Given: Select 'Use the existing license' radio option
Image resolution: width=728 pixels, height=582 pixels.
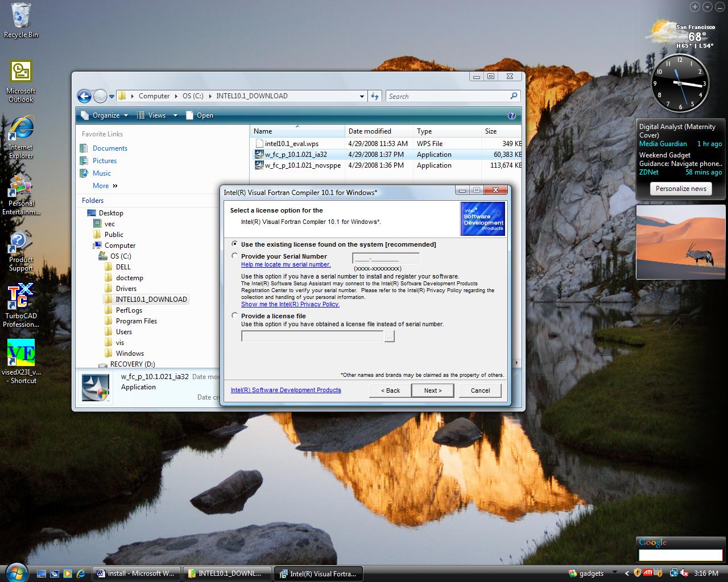Looking at the screenshot, I should (x=235, y=244).
